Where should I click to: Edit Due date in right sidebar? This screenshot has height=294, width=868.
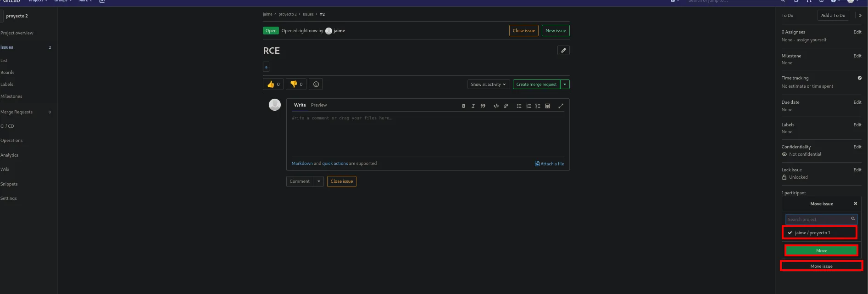(857, 102)
